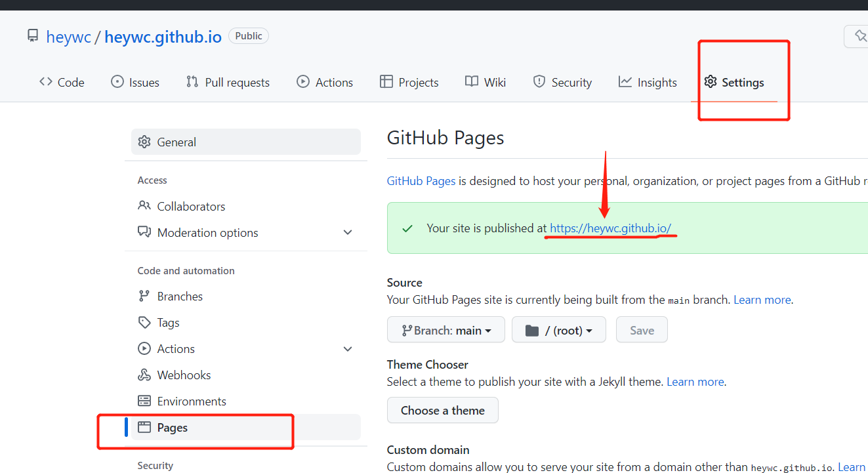Click the webhook icon beside Webhooks
Screen dimensions: 868x473
point(144,375)
